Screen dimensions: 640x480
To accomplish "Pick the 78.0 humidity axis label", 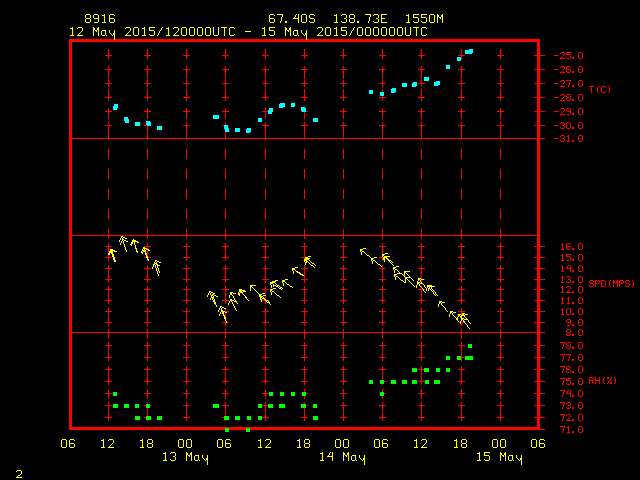I will tap(572, 346).
